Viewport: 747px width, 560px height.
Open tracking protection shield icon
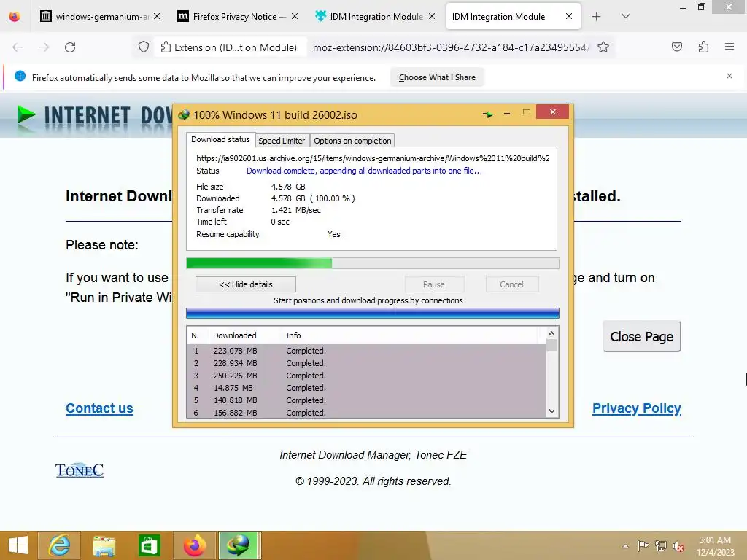pos(144,47)
